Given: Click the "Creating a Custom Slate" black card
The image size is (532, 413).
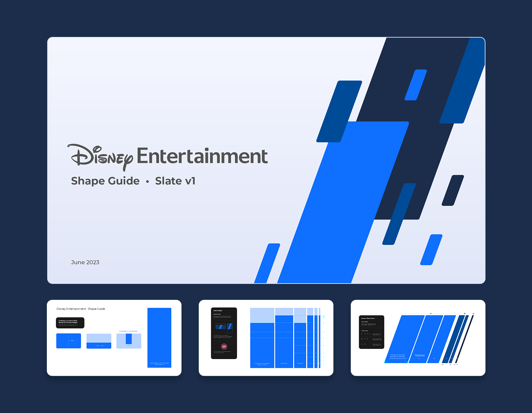Looking at the screenshot, I should tap(70, 323).
